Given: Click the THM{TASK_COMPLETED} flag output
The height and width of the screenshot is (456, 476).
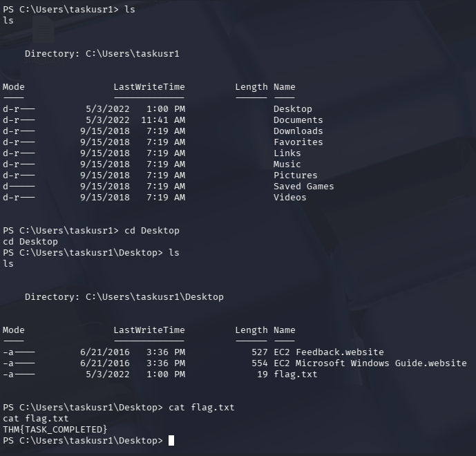Looking at the screenshot, I should tap(55, 430).
